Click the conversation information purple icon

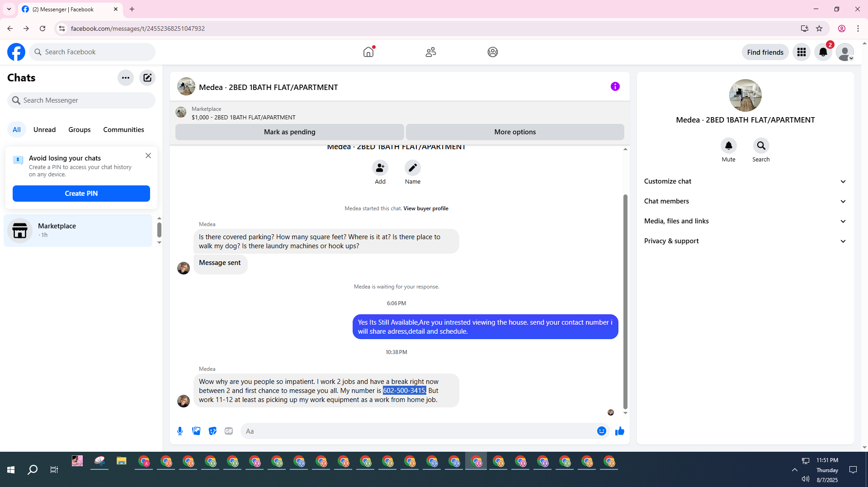(615, 86)
